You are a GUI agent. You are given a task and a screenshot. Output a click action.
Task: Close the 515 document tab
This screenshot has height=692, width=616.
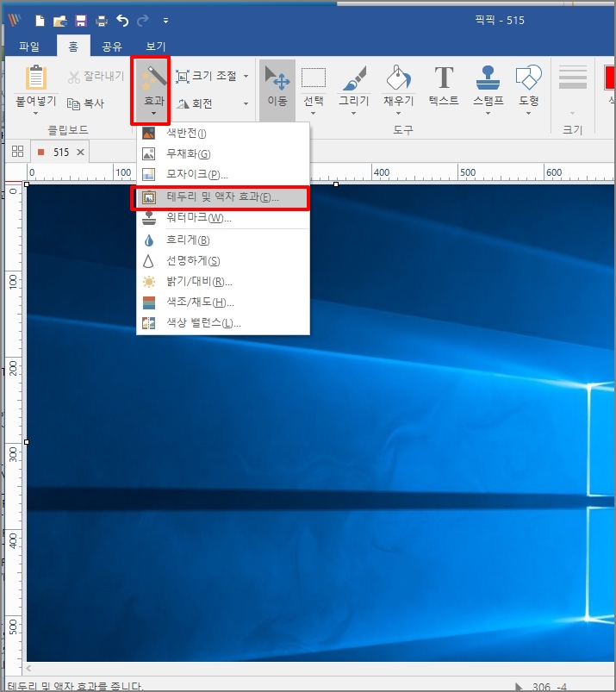click(x=80, y=153)
